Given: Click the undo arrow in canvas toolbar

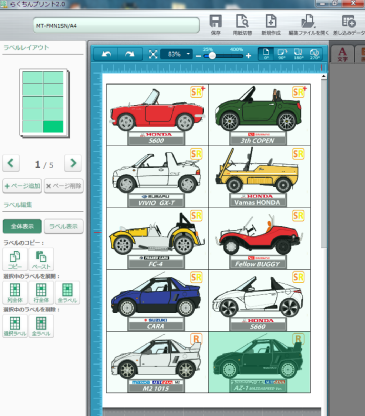Looking at the screenshot, I should pos(106,54).
